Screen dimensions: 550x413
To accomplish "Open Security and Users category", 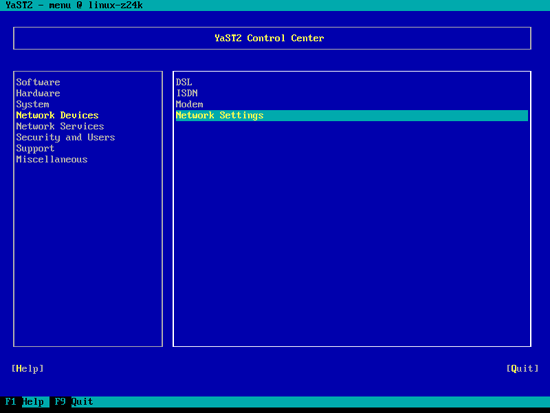I will coord(66,138).
